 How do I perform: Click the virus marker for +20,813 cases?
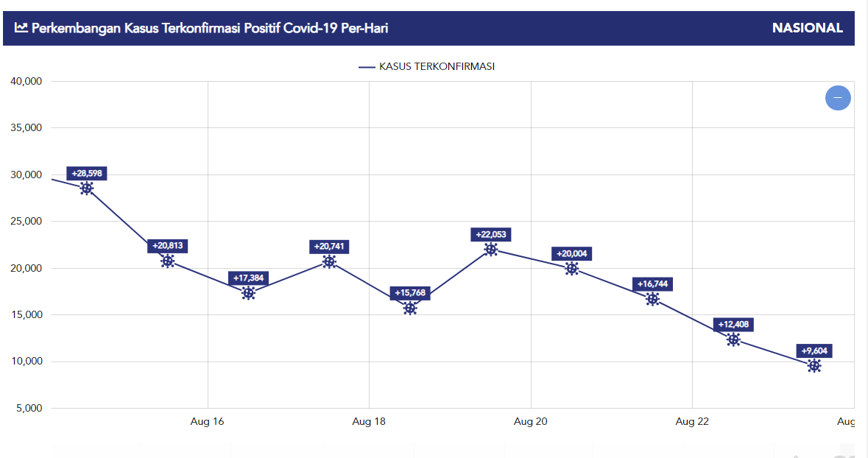[168, 261]
